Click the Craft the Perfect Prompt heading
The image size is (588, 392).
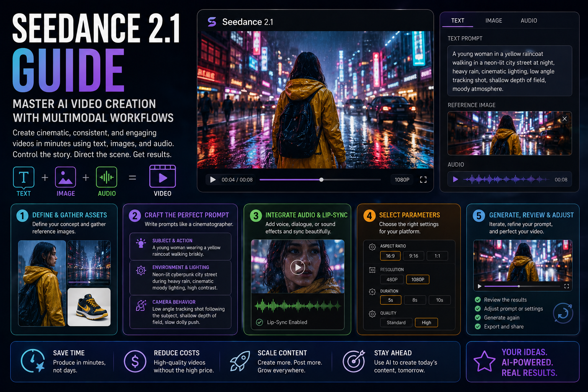tap(187, 215)
